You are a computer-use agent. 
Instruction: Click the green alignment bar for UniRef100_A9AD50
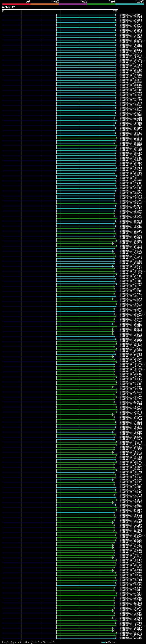(86, 216)
